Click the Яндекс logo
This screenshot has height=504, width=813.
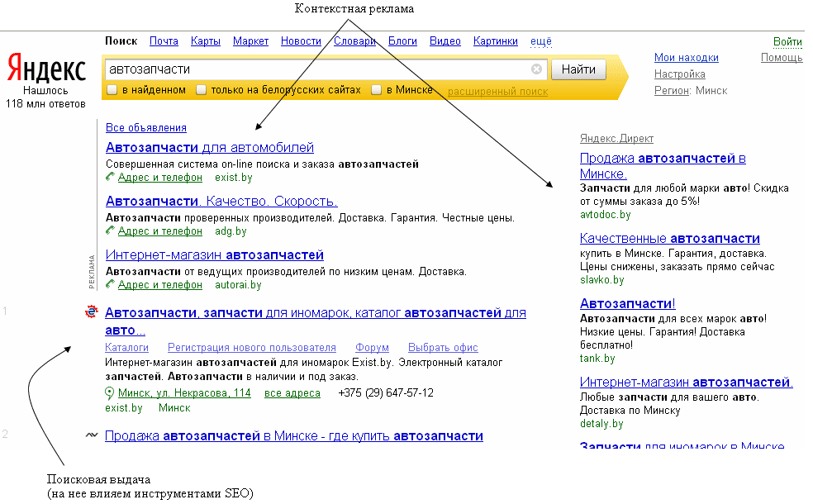click(x=46, y=68)
